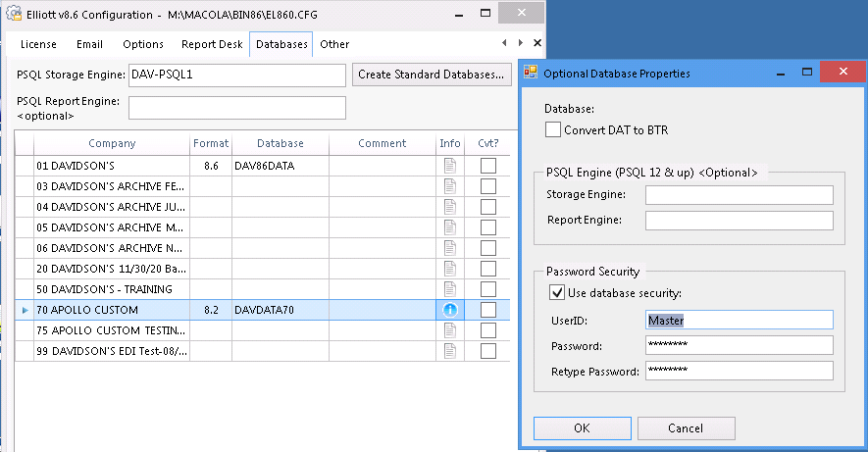Click format value 8.6 for 01 DAVIDSON'S

coord(211,166)
